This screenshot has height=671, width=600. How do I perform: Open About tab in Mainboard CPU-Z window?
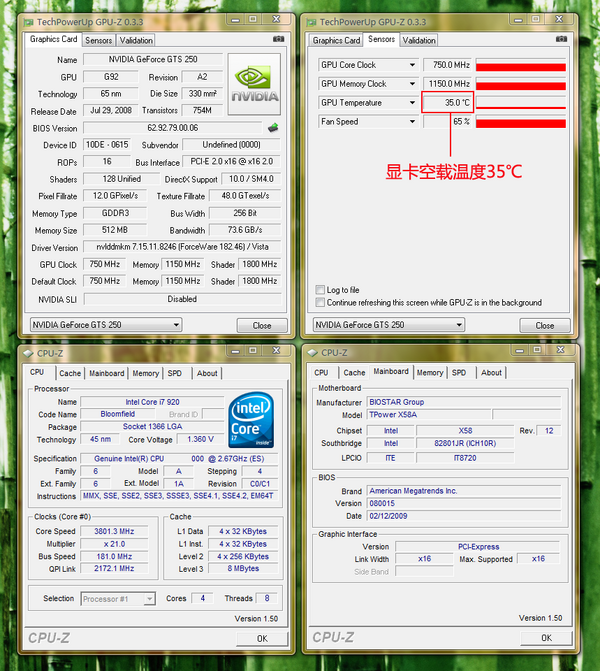pyautogui.click(x=491, y=373)
